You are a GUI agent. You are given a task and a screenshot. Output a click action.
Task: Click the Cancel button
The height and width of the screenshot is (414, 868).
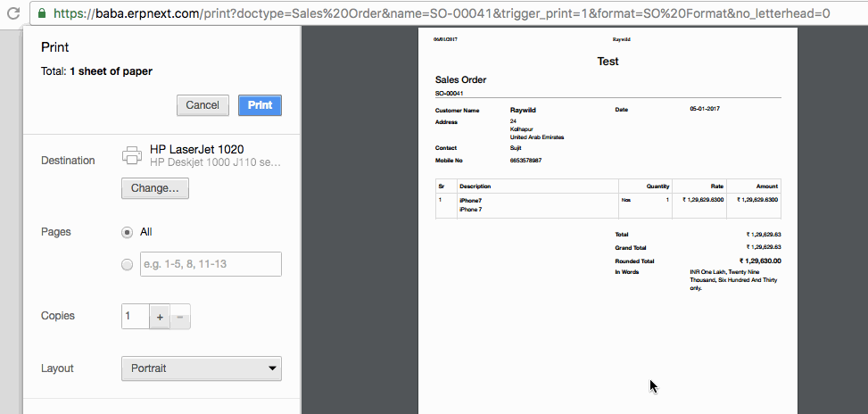[x=203, y=105]
